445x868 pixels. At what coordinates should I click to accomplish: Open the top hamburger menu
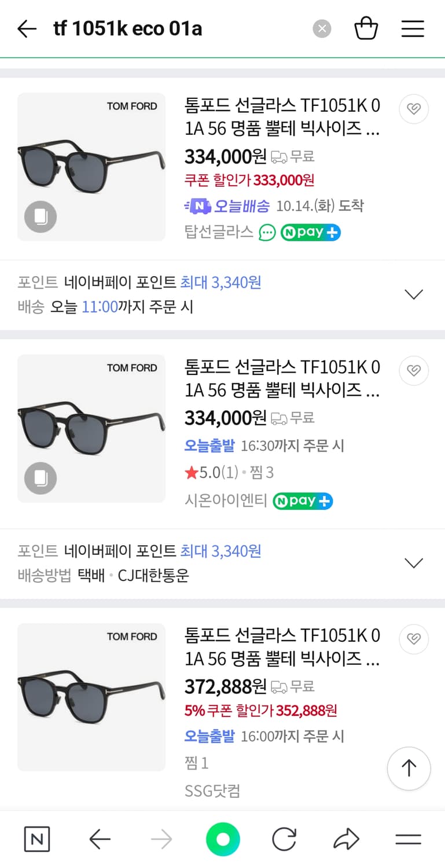point(413,28)
